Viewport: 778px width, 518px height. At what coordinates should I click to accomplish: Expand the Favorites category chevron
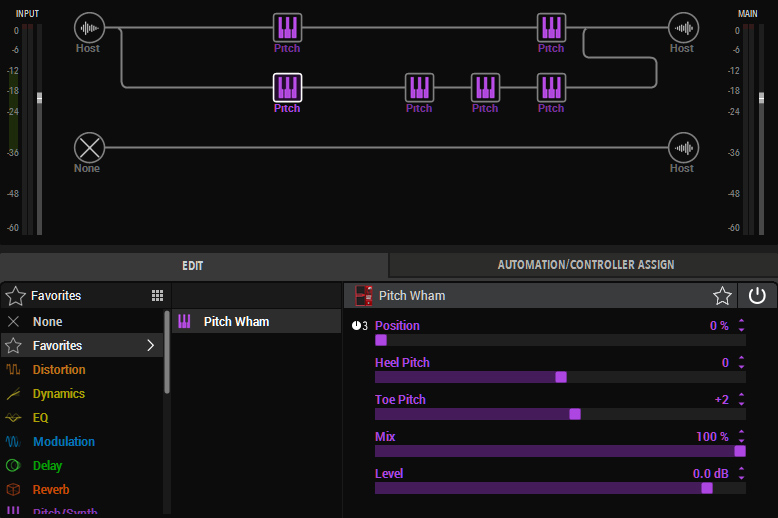pos(151,346)
